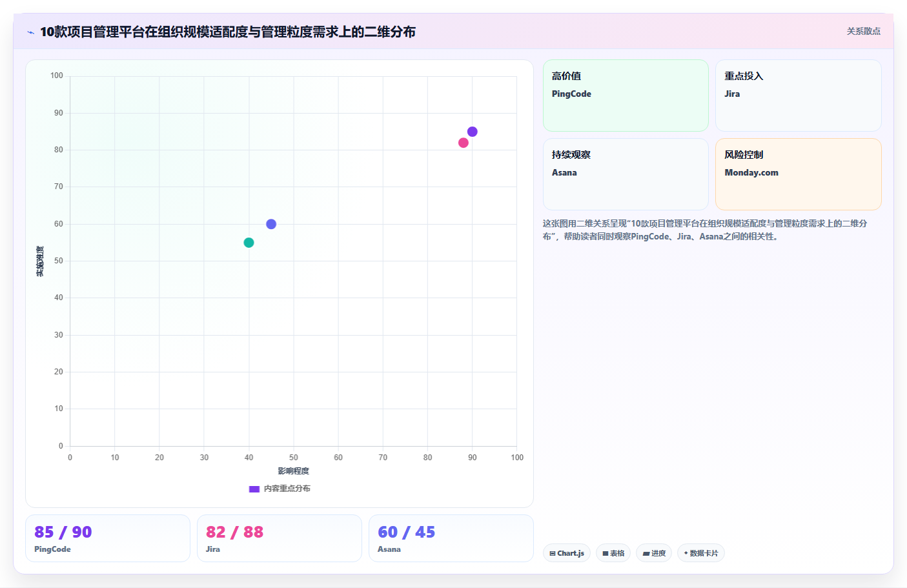
Task: Toggle the 内容重点分布 legend label
Action: (x=287, y=489)
